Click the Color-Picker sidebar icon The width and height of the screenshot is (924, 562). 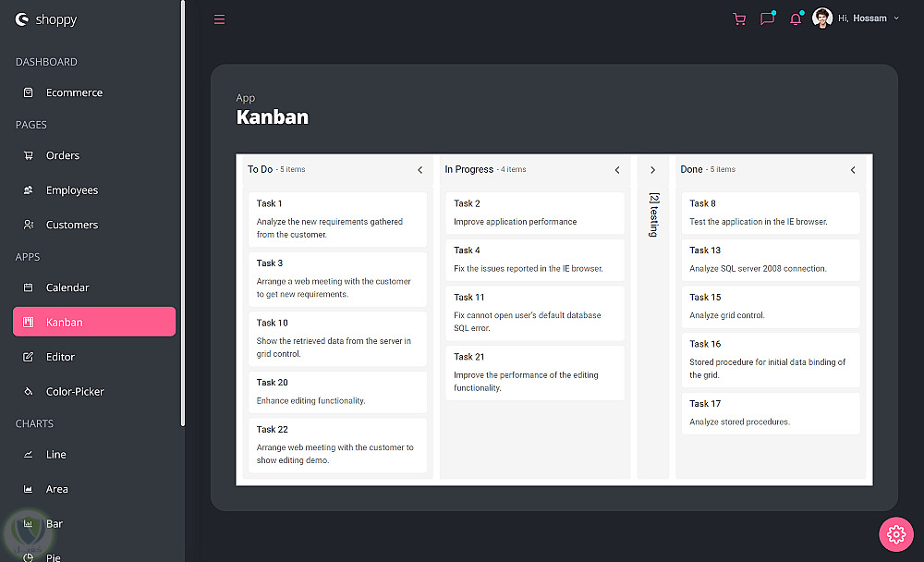coord(29,392)
